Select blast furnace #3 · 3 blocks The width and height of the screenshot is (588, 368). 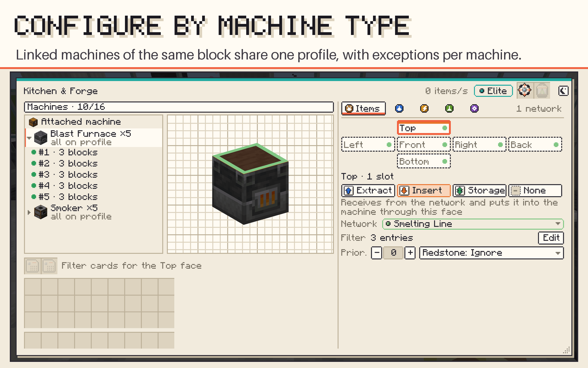(94, 174)
